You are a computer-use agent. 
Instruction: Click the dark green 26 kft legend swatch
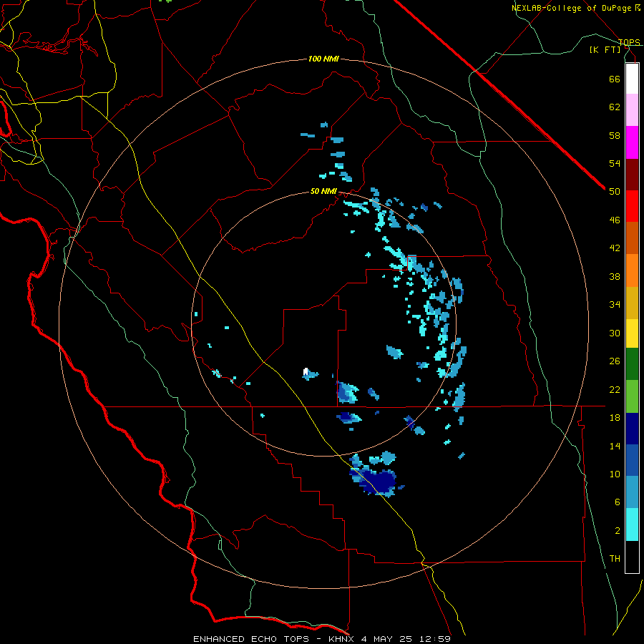tap(632, 364)
